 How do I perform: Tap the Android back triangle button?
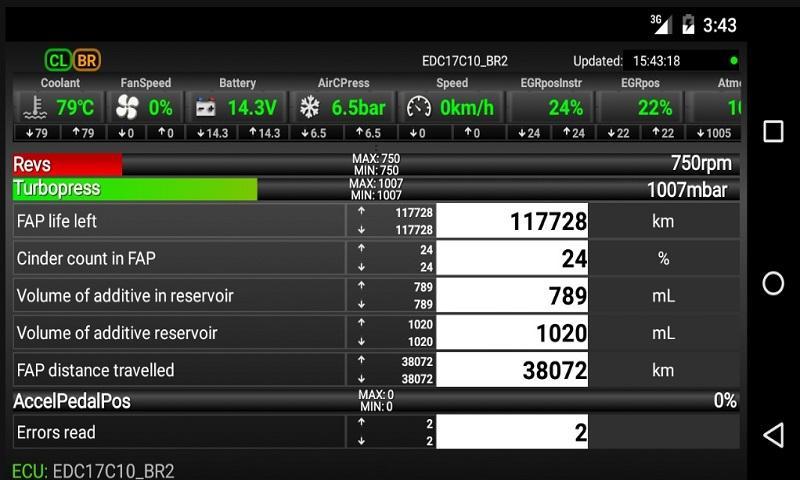[x=773, y=435]
